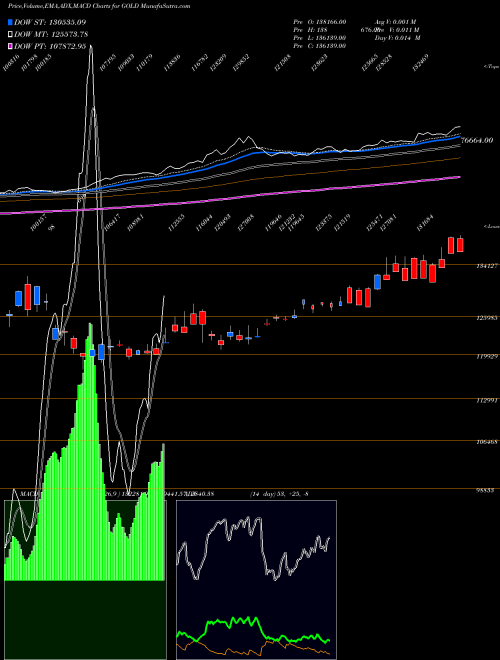Click the '123983' price level label
The image size is (500, 660).
[x=487, y=318]
